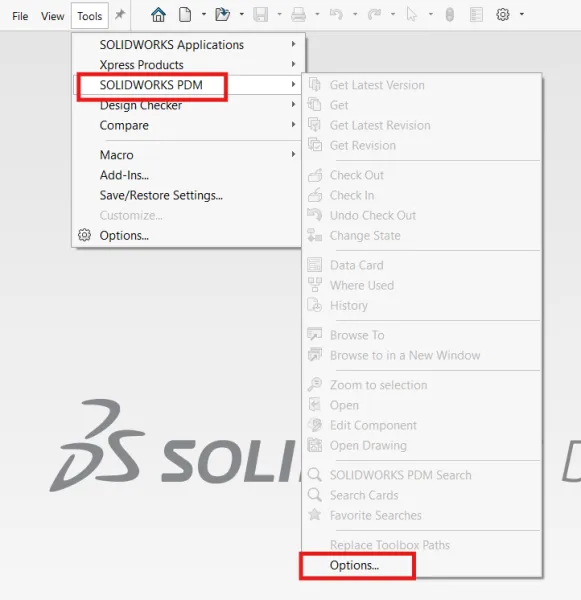
Task: Click the SOLIDWORKS PDM Search magnifier icon
Action: pyautogui.click(x=315, y=474)
